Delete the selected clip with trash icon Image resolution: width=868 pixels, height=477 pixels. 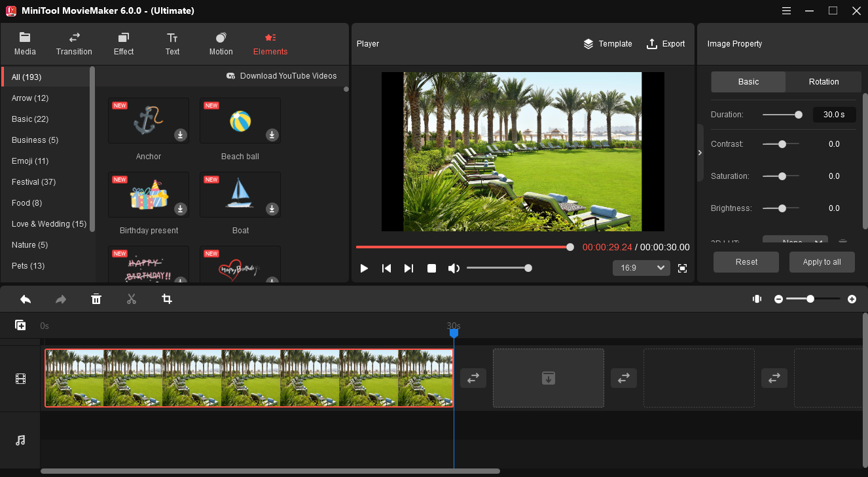(x=96, y=299)
